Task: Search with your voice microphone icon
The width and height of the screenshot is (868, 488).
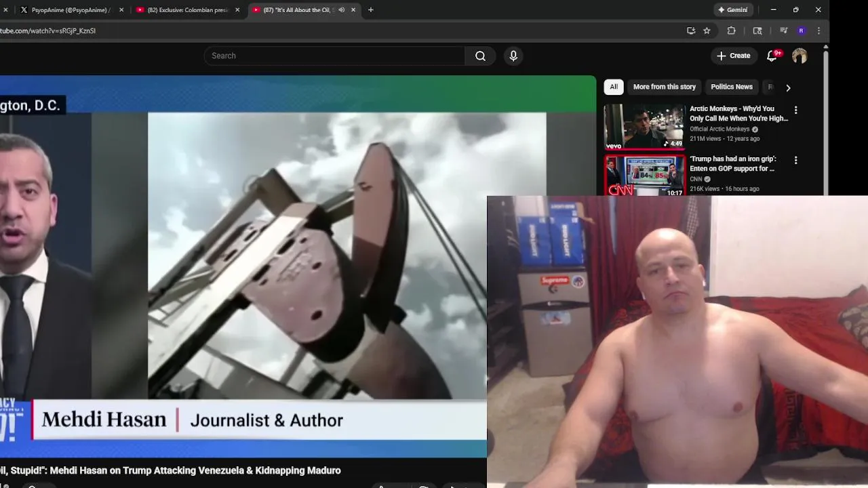Action: pyautogui.click(x=513, y=56)
